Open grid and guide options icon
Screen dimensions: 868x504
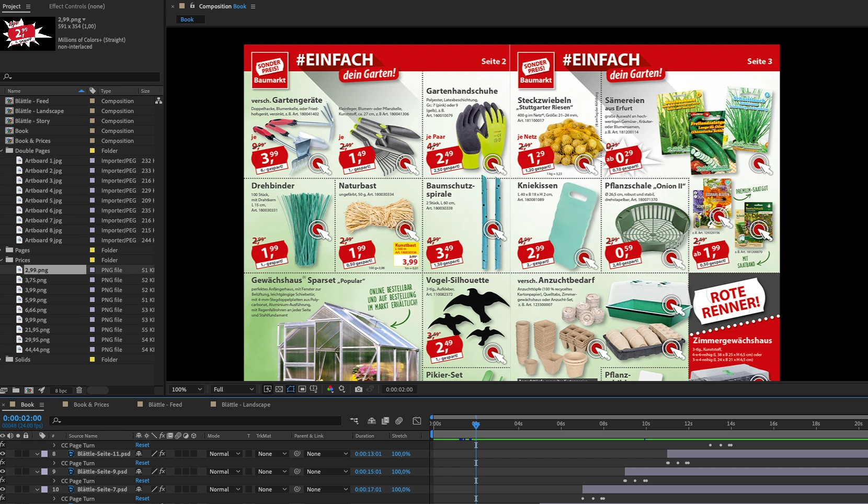[314, 389]
